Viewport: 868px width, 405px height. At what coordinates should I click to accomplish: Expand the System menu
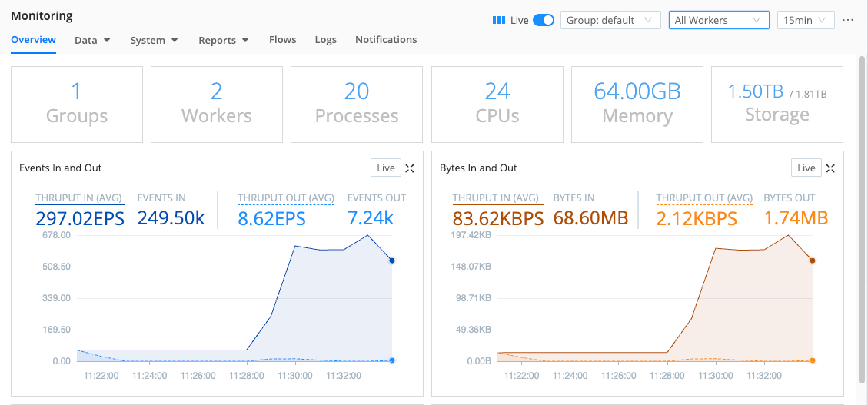154,40
